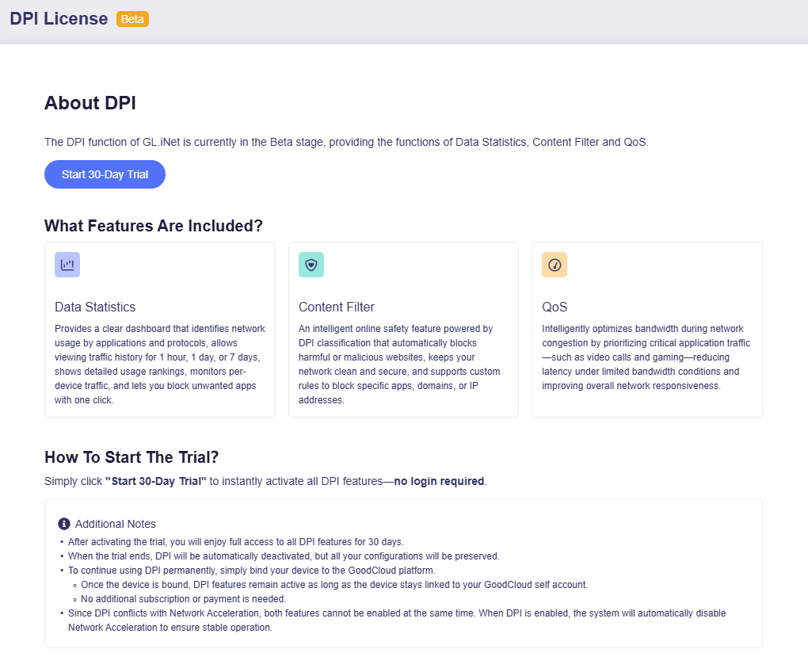808x672 pixels.
Task: Select the DPI License page title
Action: (x=58, y=18)
